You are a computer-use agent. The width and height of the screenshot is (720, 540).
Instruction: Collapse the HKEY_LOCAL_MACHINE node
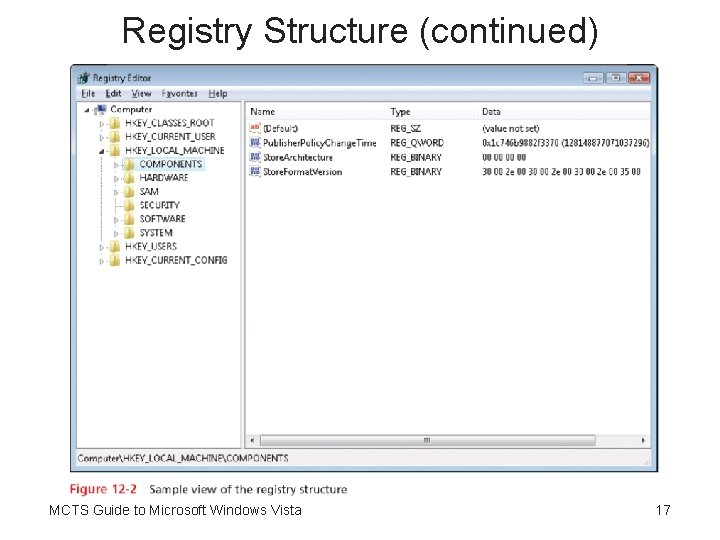click(x=101, y=151)
